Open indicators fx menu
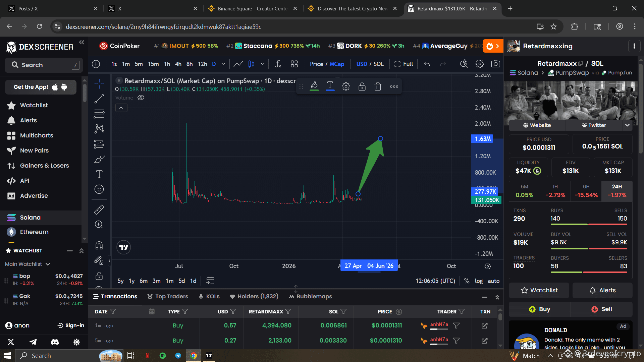Screen dimensions: 644x362 click(x=278, y=64)
